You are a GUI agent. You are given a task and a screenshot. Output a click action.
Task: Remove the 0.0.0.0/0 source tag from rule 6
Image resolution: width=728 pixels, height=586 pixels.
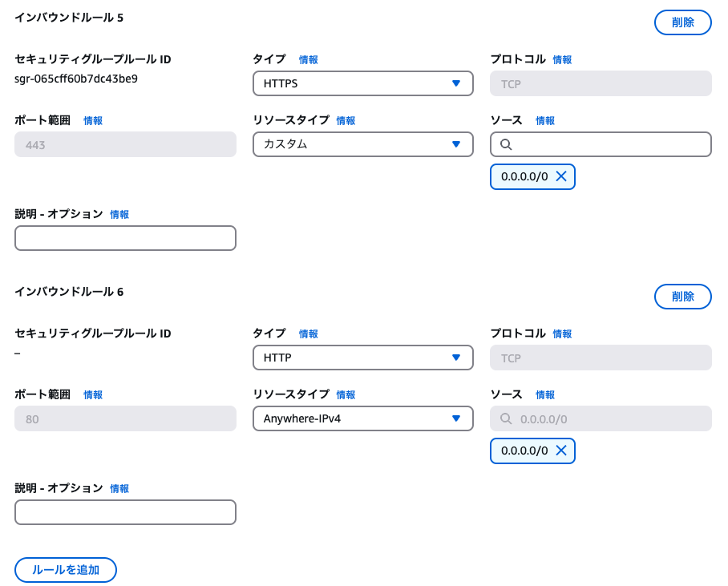pyautogui.click(x=561, y=451)
